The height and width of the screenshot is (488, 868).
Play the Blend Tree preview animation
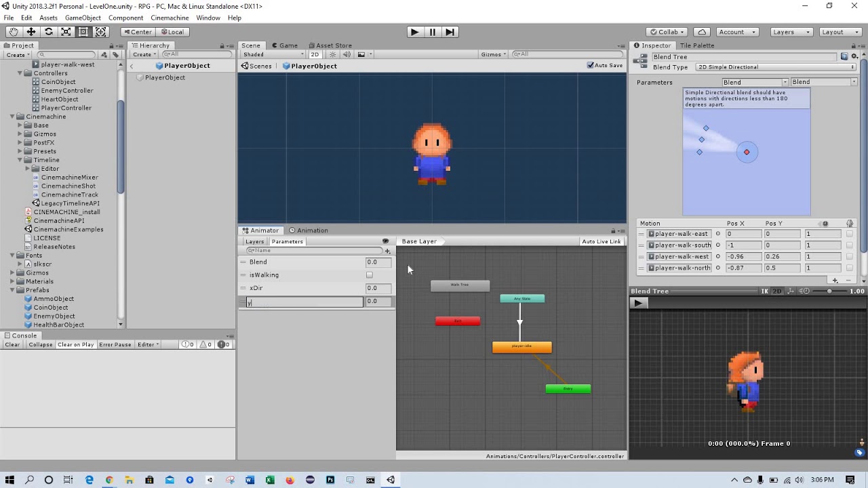click(638, 303)
